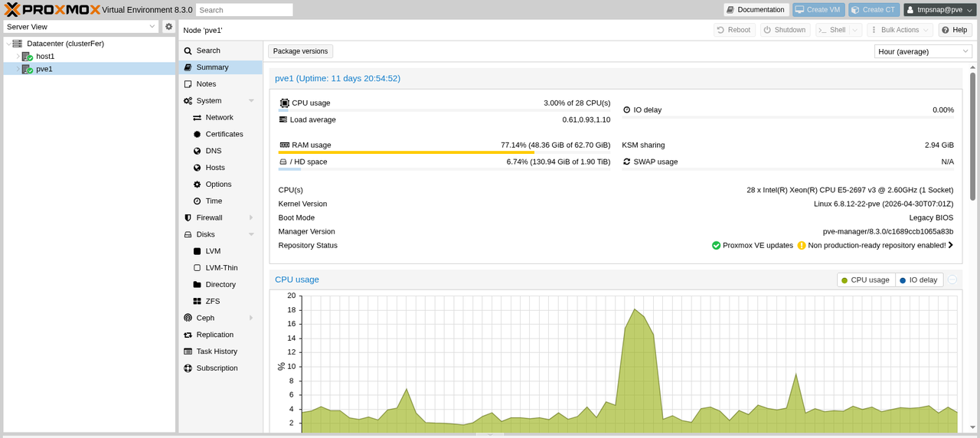Click the Datacenter server icon
The height and width of the screenshot is (438, 980).
click(x=18, y=44)
